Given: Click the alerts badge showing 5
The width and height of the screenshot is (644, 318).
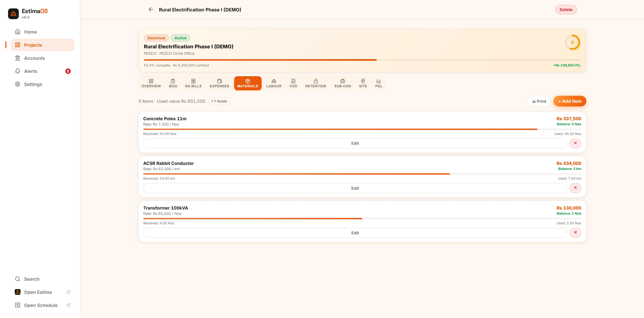Looking at the screenshot, I should point(68,71).
